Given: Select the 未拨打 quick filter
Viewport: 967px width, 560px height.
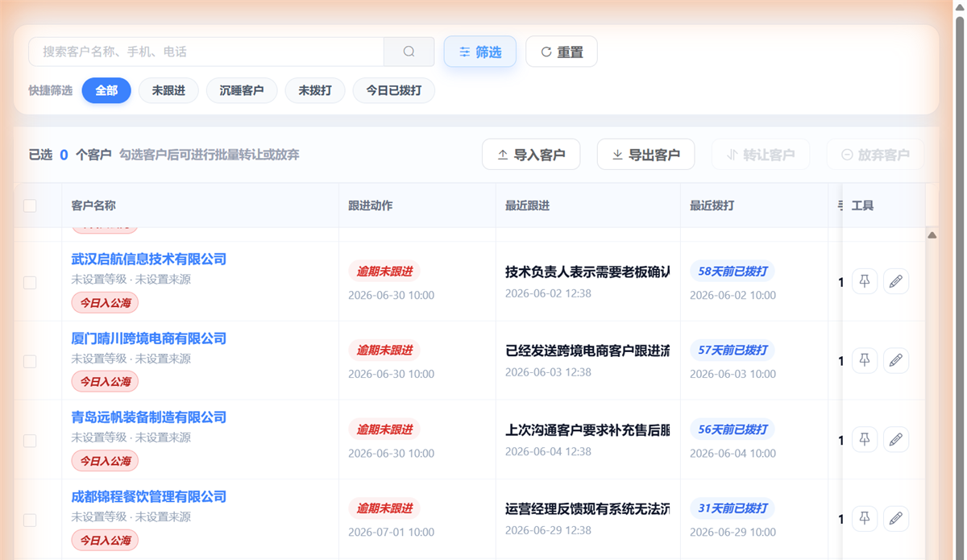Looking at the screenshot, I should 315,90.
